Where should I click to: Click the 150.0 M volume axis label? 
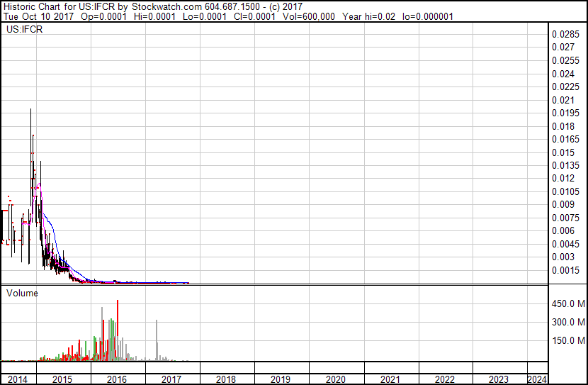click(x=567, y=340)
